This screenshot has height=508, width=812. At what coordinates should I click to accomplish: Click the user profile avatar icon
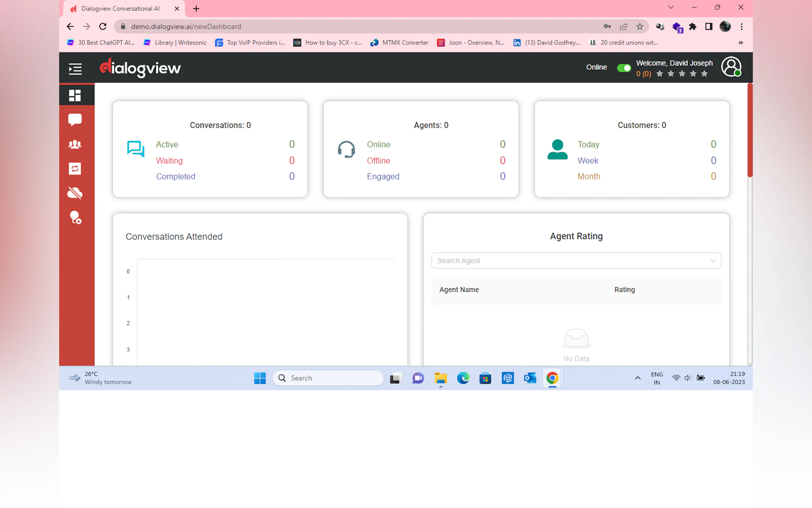pyautogui.click(x=731, y=67)
